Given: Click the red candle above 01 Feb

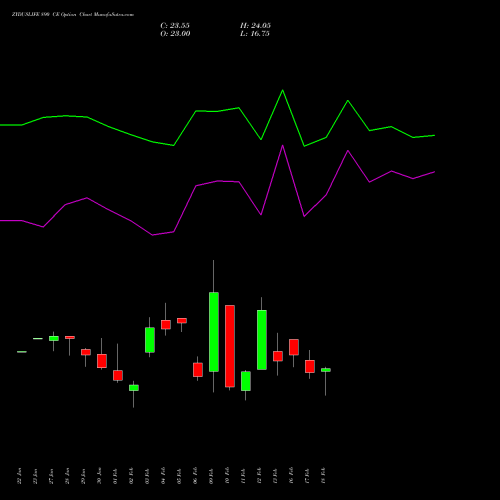Looking at the screenshot, I should 118,375.
